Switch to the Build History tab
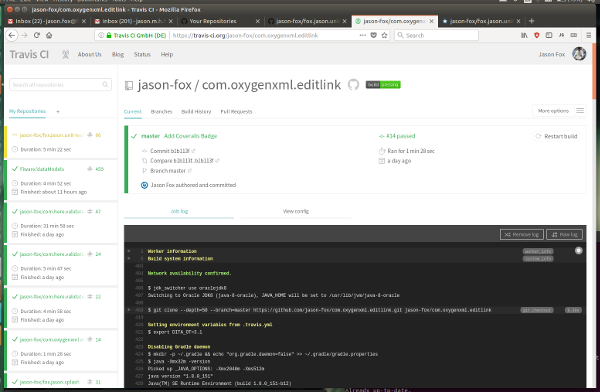 (196, 112)
